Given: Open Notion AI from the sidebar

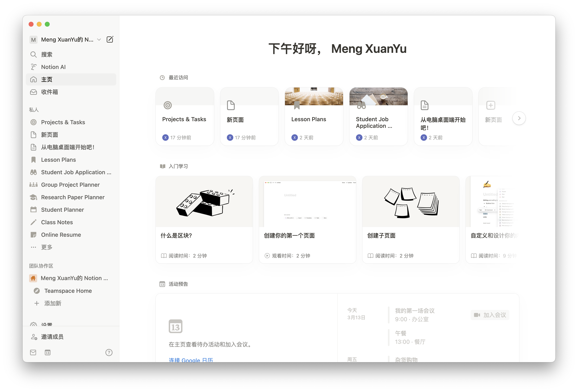Looking at the screenshot, I should [53, 67].
